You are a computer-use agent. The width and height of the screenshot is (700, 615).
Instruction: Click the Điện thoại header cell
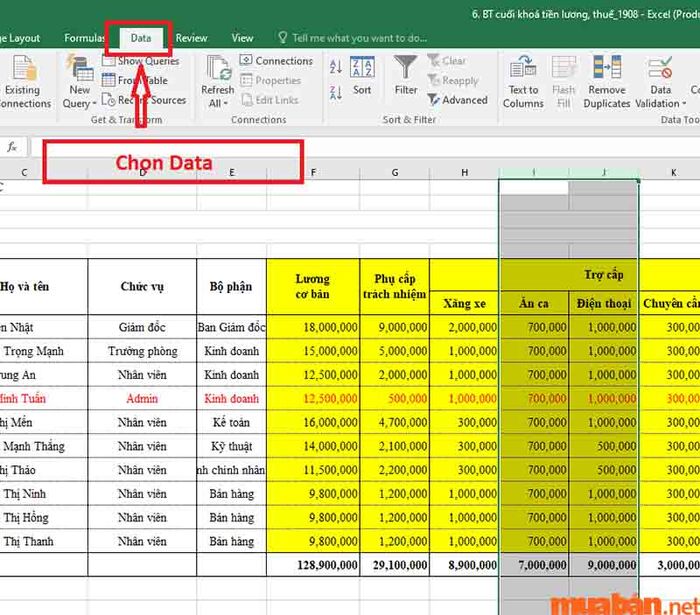coord(604,303)
